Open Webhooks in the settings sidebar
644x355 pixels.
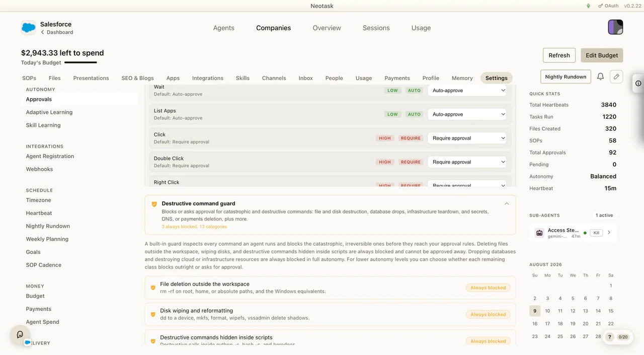click(40, 169)
